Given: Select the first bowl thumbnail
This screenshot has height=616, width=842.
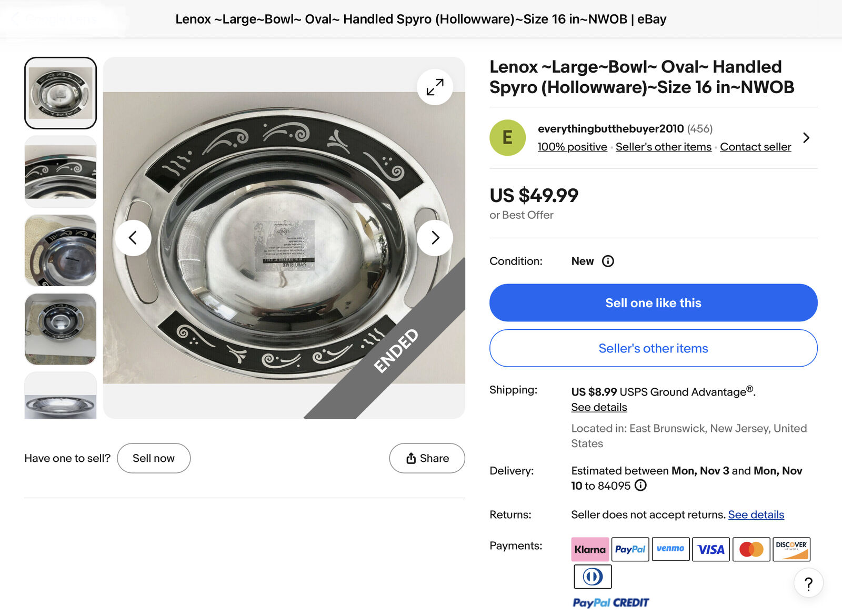Looking at the screenshot, I should (x=61, y=93).
